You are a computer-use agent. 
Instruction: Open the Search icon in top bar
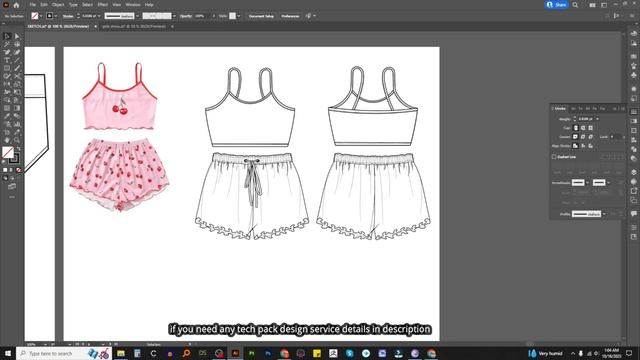point(575,5)
